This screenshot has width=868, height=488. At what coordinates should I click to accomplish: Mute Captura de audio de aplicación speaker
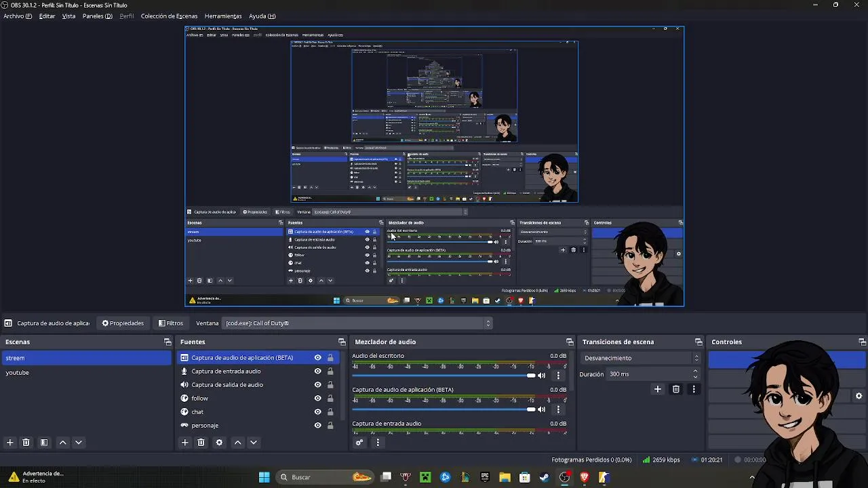(x=542, y=409)
